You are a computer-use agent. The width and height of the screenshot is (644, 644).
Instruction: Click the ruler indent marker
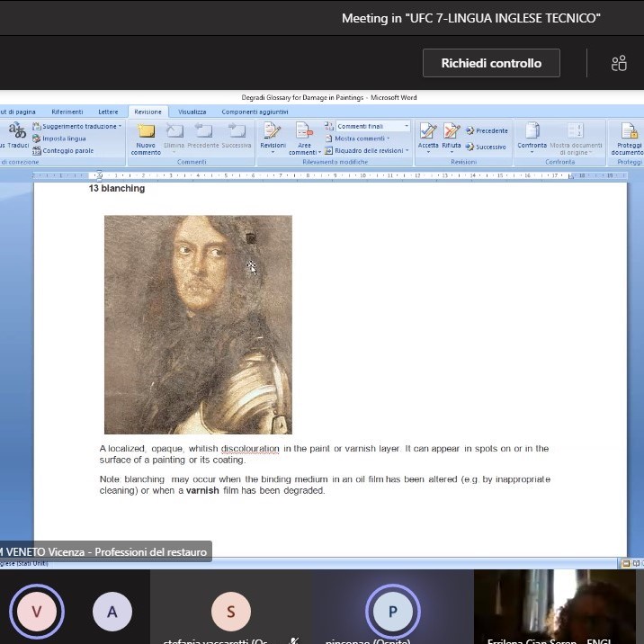pyautogui.click(x=99, y=175)
